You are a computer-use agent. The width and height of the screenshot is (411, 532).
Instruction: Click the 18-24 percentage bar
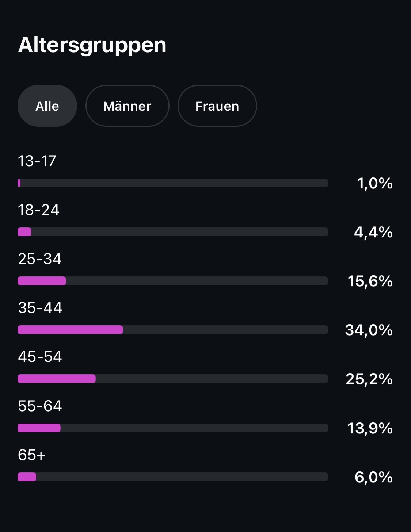tap(172, 232)
